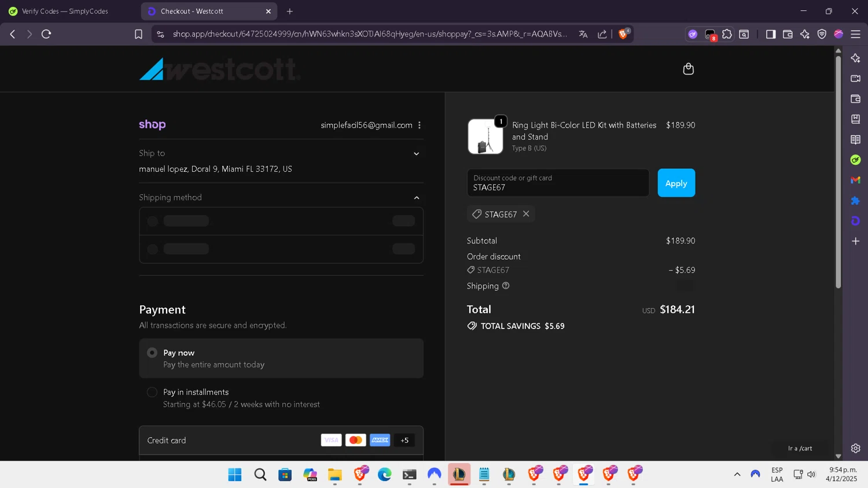Click the translate page icon
Screen dimensions: 868x488
(x=583, y=34)
